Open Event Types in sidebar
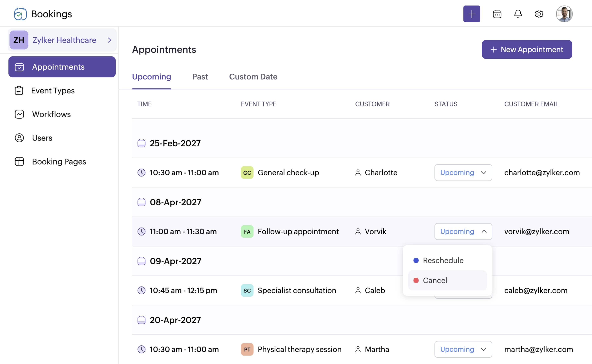 [x=53, y=91]
